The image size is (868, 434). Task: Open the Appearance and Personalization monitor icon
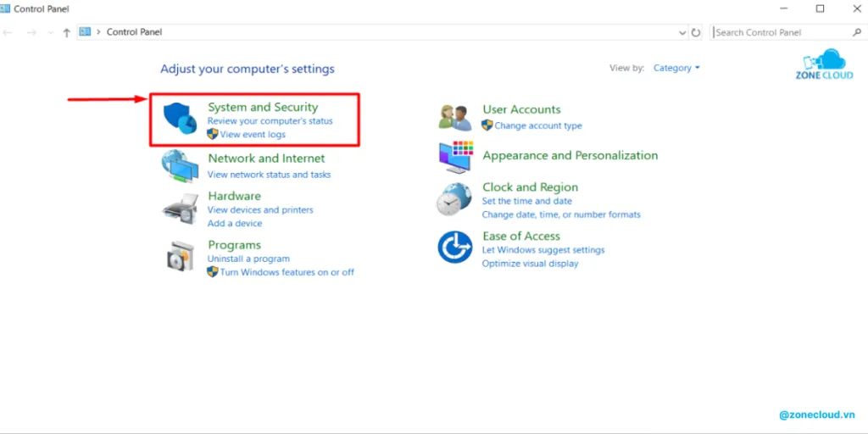[456, 157]
